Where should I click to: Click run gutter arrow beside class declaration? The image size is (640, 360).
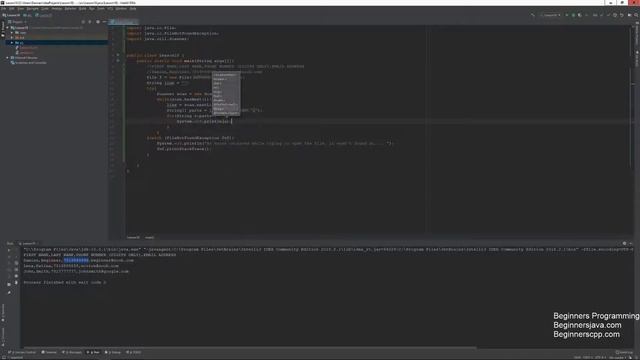(118, 55)
